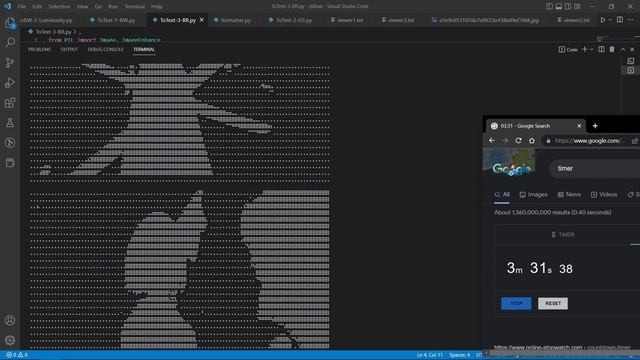Show the Problems panel tab
This screenshot has width=640, height=360.
pos(40,49)
